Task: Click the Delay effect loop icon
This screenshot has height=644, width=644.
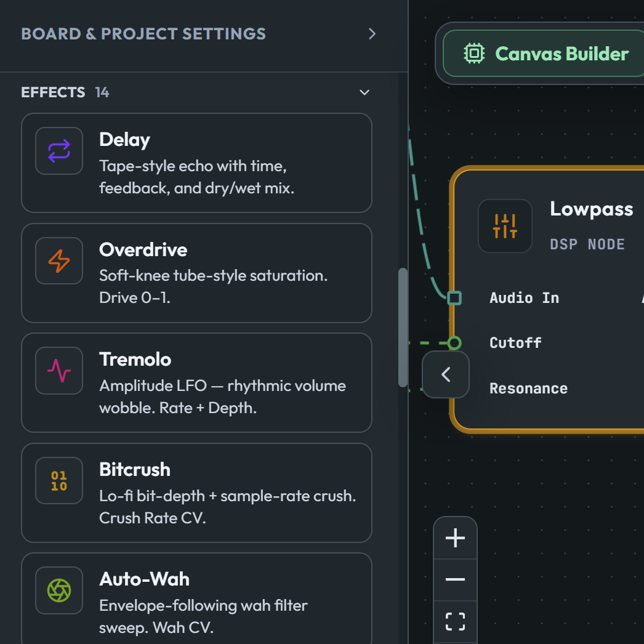Action: pos(59,151)
